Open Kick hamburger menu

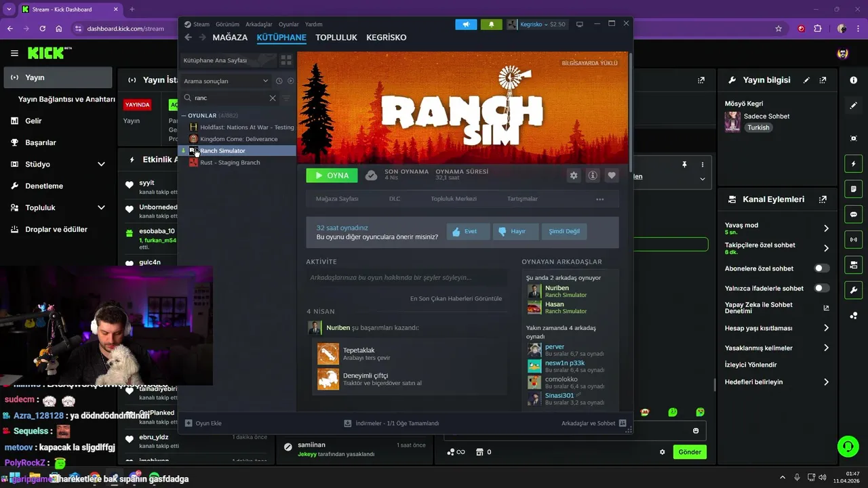point(14,53)
